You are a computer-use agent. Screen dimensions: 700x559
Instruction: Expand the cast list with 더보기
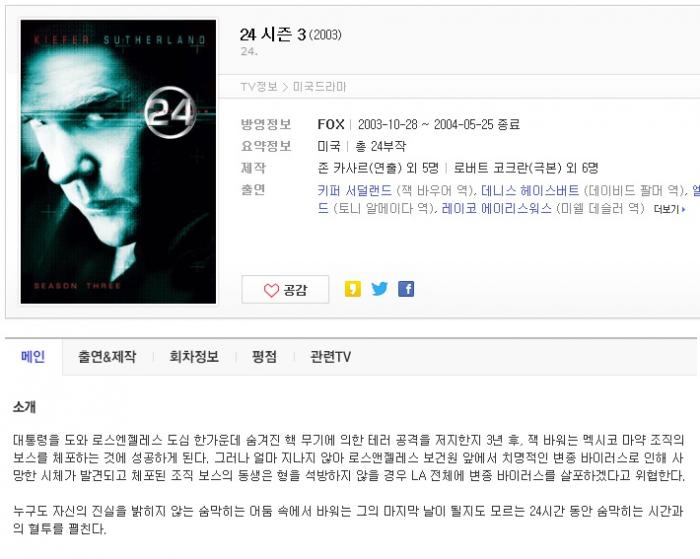click(x=669, y=209)
